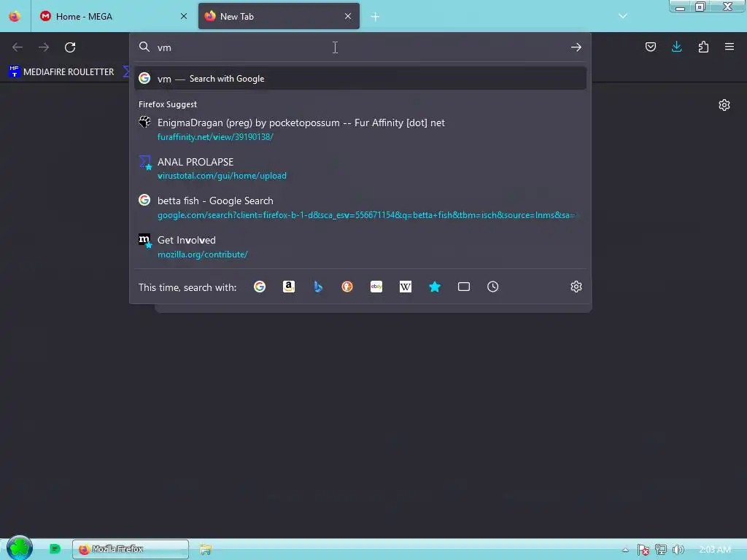Close the New Tab tab
Image resolution: width=747 pixels, height=560 pixels.
pyautogui.click(x=348, y=16)
